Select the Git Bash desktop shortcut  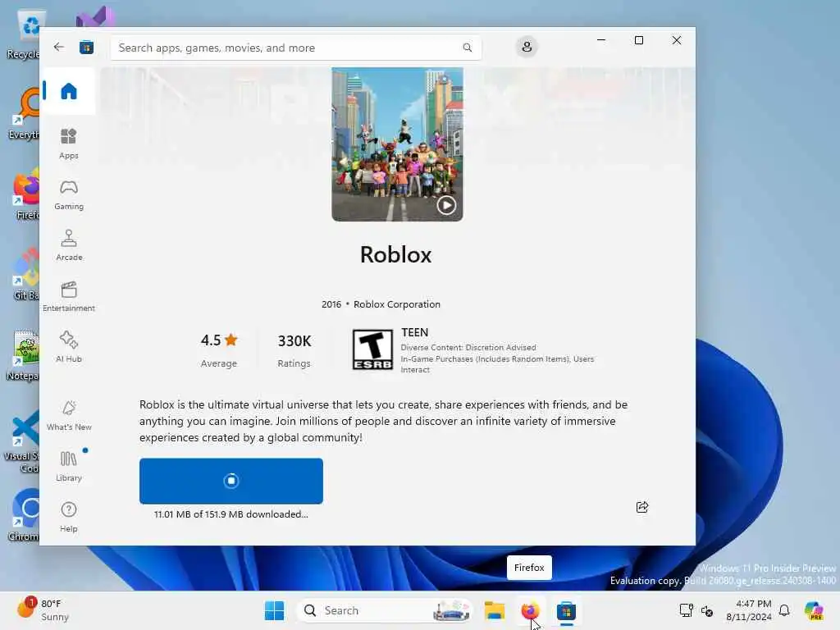[25, 274]
